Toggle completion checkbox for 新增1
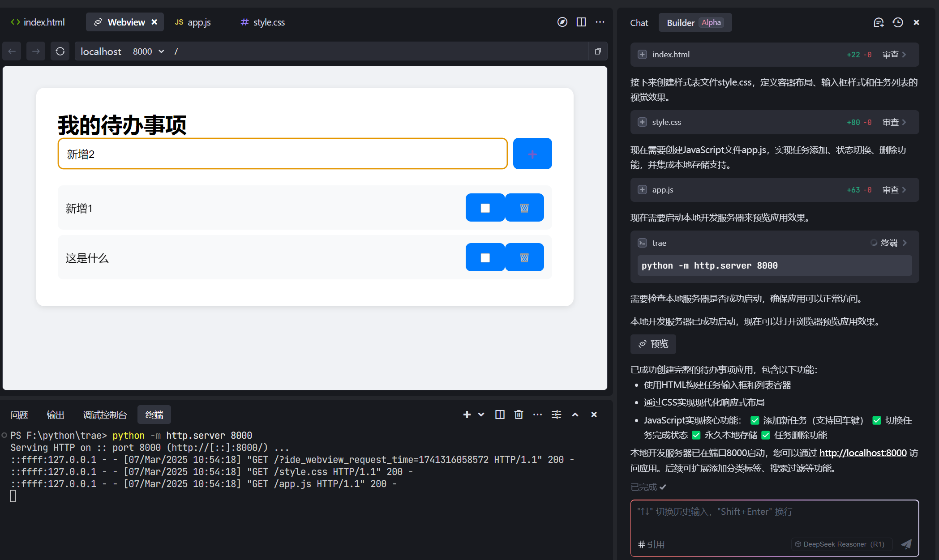 click(x=485, y=208)
